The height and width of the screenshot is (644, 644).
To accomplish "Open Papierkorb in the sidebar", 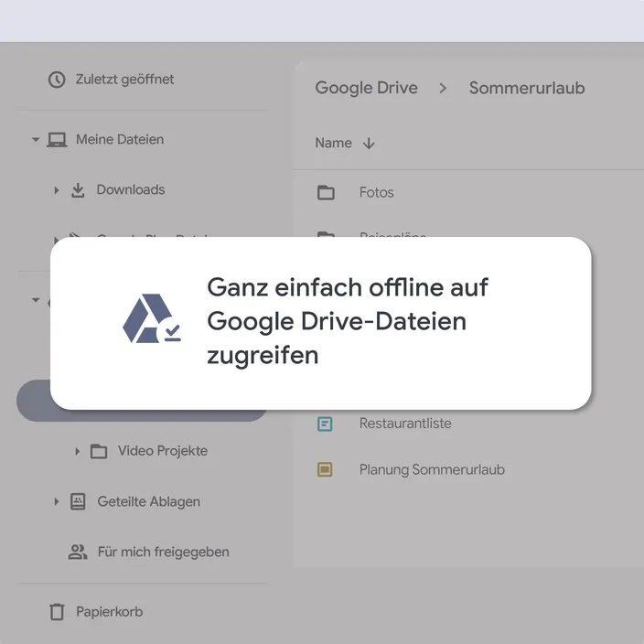I will click(x=109, y=612).
